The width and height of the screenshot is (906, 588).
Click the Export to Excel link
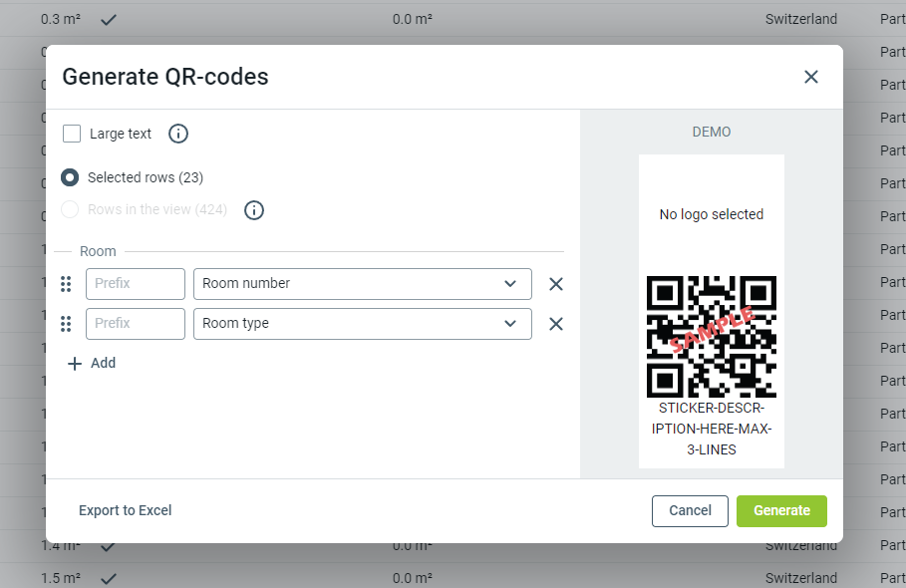126,510
